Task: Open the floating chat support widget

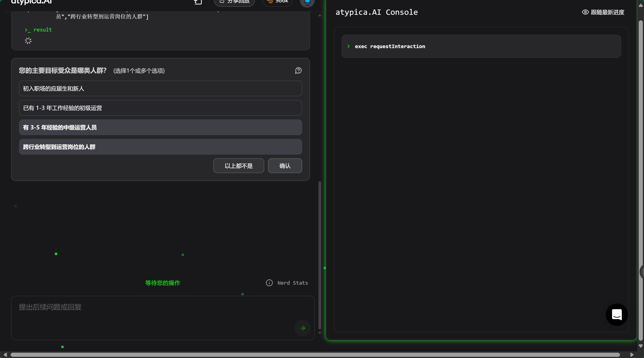Action: pyautogui.click(x=616, y=314)
